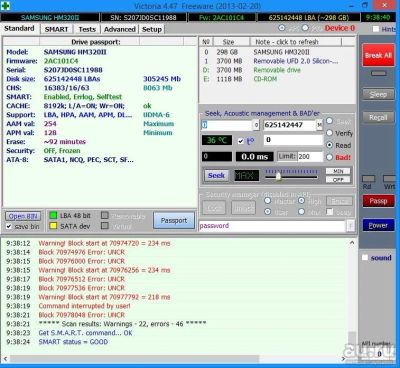Switch to the SMART tab
The height and width of the screenshot is (368, 400).
click(56, 29)
